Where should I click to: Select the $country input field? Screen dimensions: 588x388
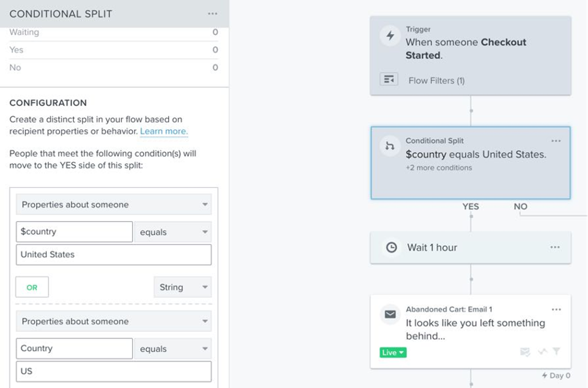[x=74, y=232]
